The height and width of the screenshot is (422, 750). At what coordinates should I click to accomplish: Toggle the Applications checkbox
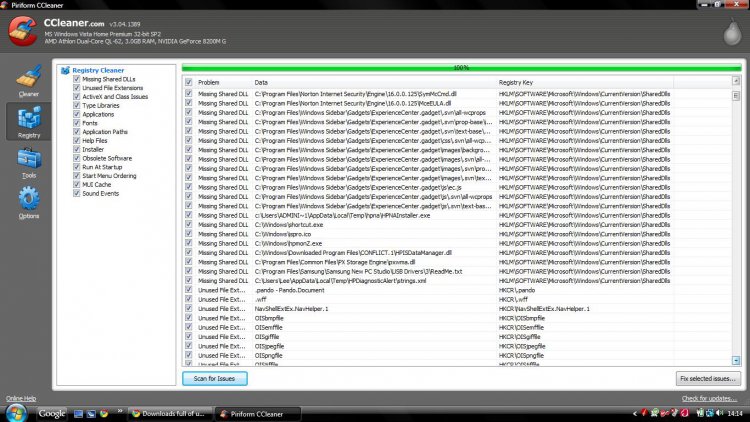[x=77, y=114]
